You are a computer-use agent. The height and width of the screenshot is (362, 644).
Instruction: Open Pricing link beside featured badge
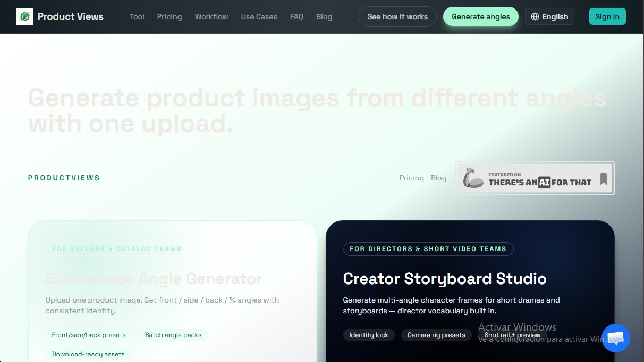[x=412, y=178]
